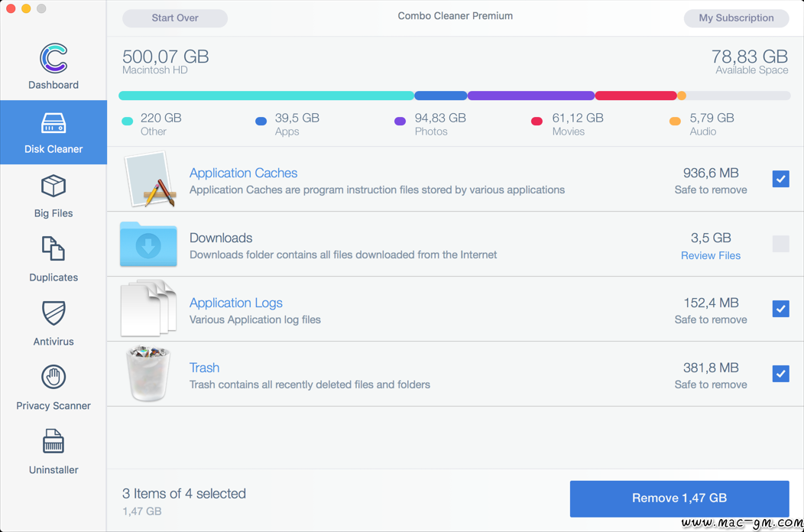This screenshot has height=532, width=804.
Task: Check the Downloads checkbox
Action: [780, 244]
